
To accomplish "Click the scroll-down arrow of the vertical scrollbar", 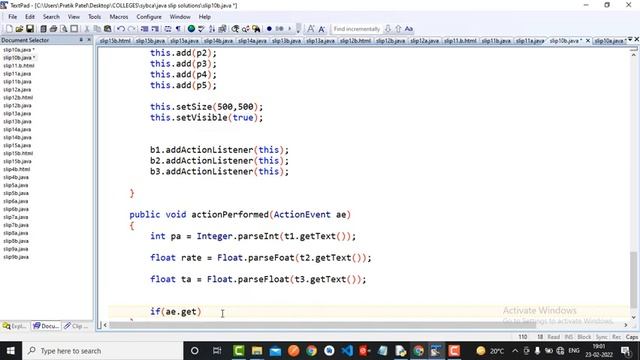I will (633, 317).
